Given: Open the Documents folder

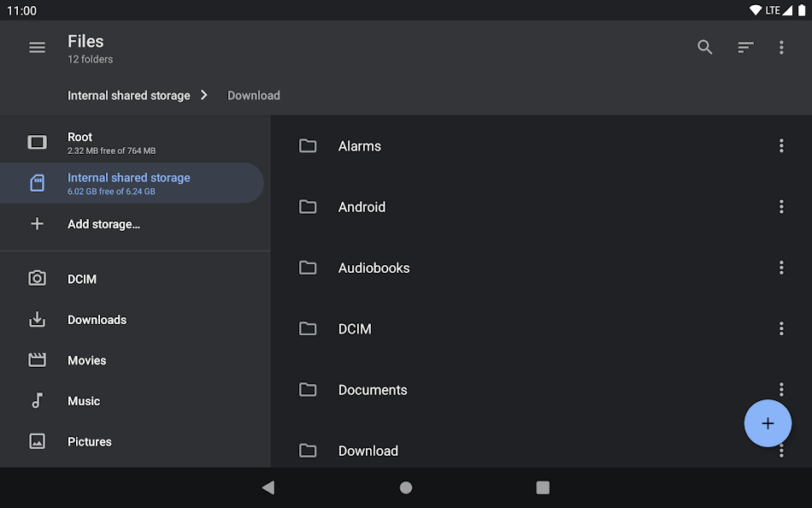Looking at the screenshot, I should (x=373, y=390).
